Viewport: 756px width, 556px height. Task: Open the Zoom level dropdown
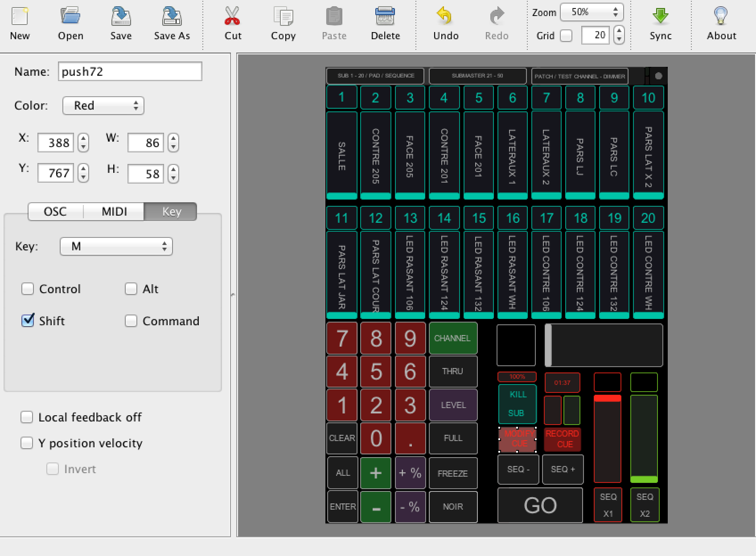[x=591, y=12]
